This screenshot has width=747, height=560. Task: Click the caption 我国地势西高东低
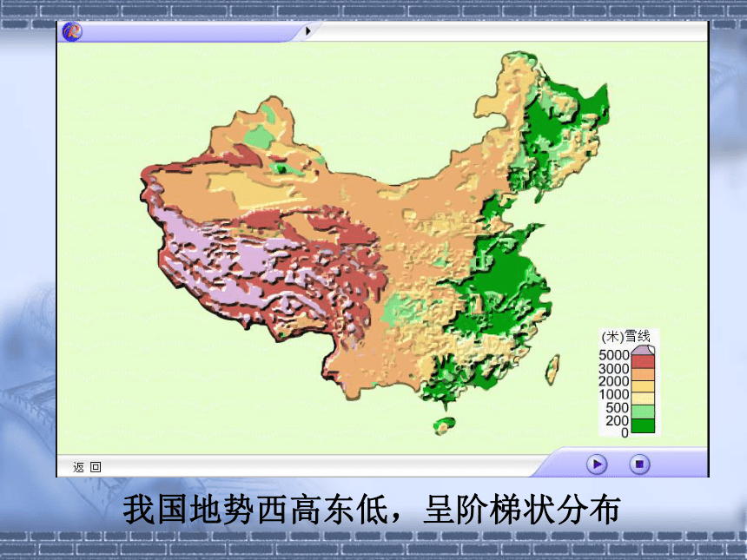[x=256, y=510]
